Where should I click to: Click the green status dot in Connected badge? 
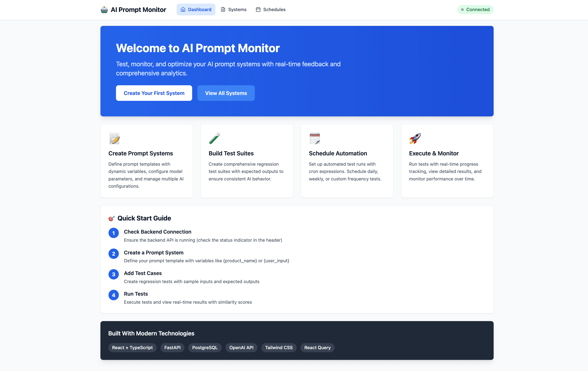462,9
